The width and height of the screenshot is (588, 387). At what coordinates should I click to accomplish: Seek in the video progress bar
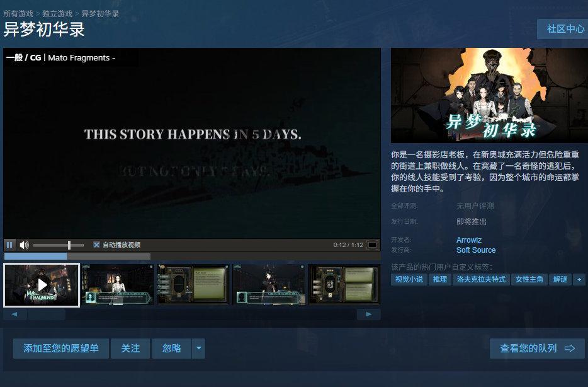pos(192,256)
